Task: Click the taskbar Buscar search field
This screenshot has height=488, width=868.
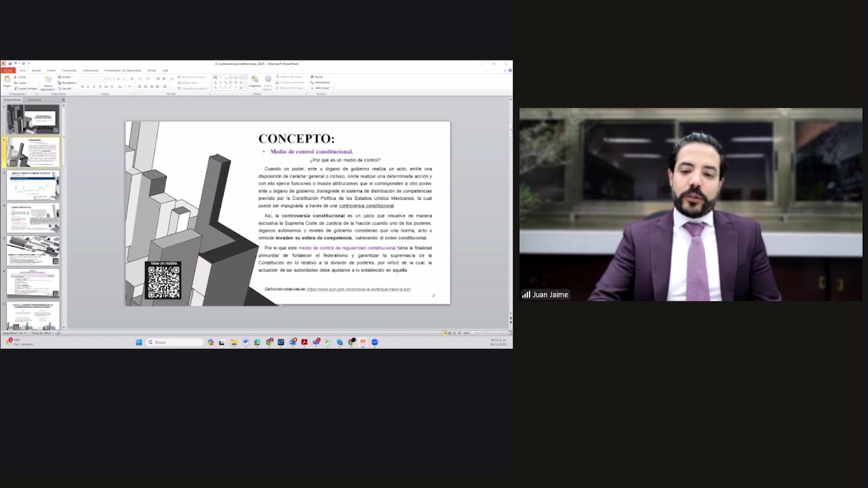Action: pos(176,342)
